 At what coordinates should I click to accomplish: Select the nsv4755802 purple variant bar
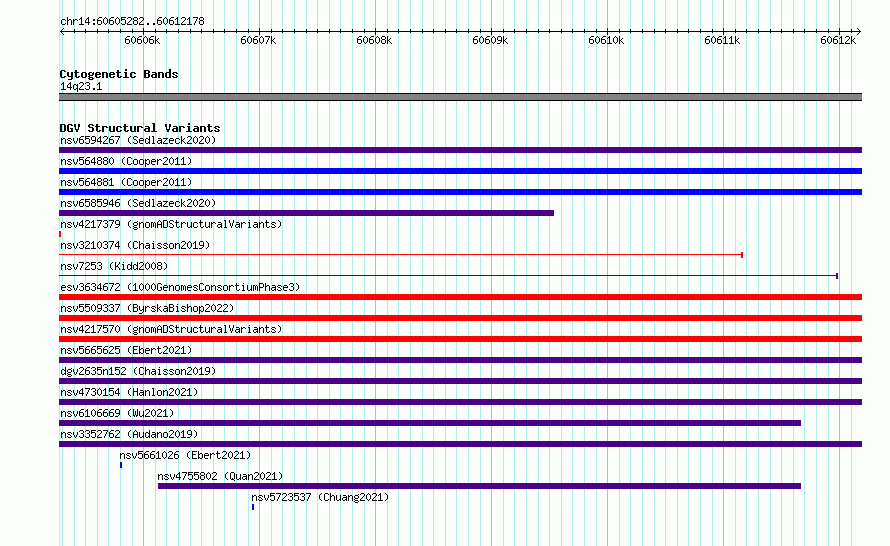(x=479, y=486)
